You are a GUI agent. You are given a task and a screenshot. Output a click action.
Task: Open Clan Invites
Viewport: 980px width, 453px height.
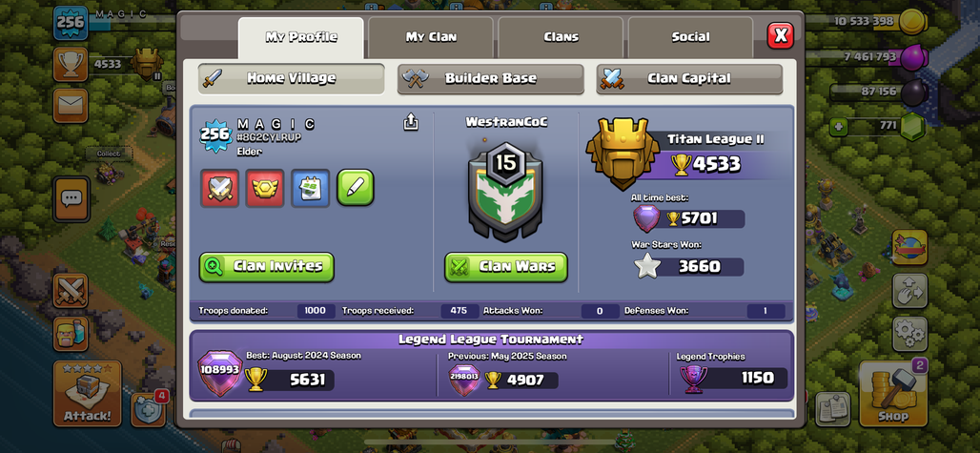[x=266, y=267]
